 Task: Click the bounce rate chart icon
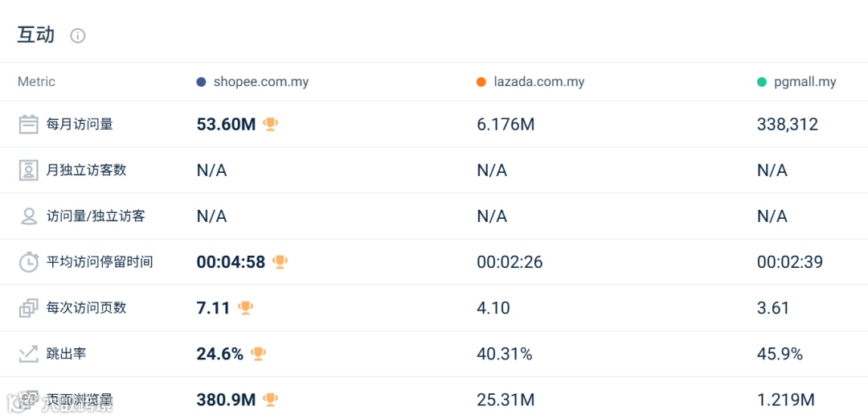[x=29, y=354]
